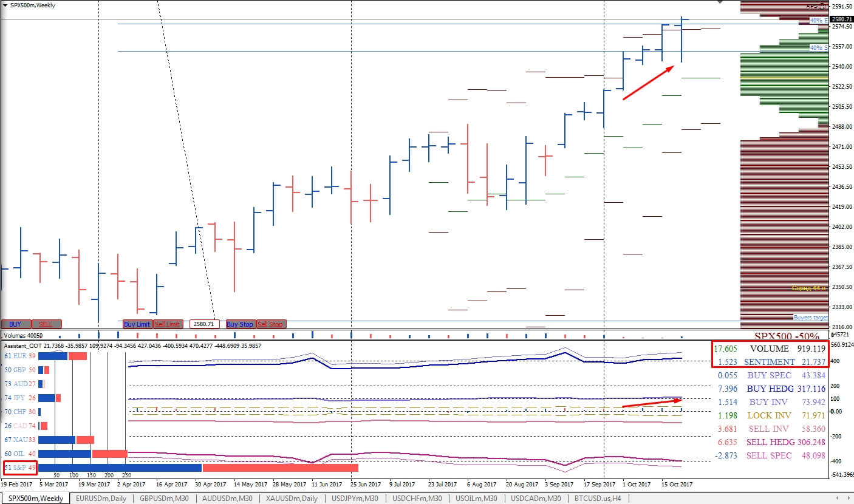Viewport: 854px width, 504px height.
Task: Click the SPX500m,Weekly chart title
Action: (32, 5)
